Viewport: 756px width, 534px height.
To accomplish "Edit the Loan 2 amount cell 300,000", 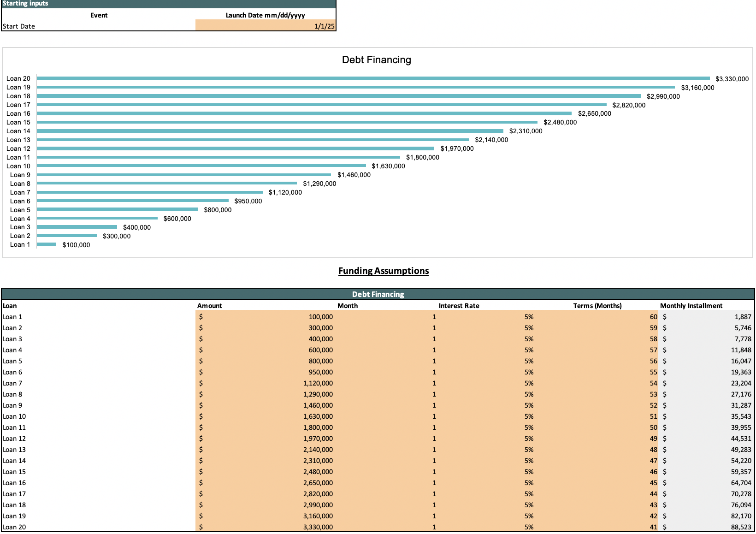I will click(266, 328).
